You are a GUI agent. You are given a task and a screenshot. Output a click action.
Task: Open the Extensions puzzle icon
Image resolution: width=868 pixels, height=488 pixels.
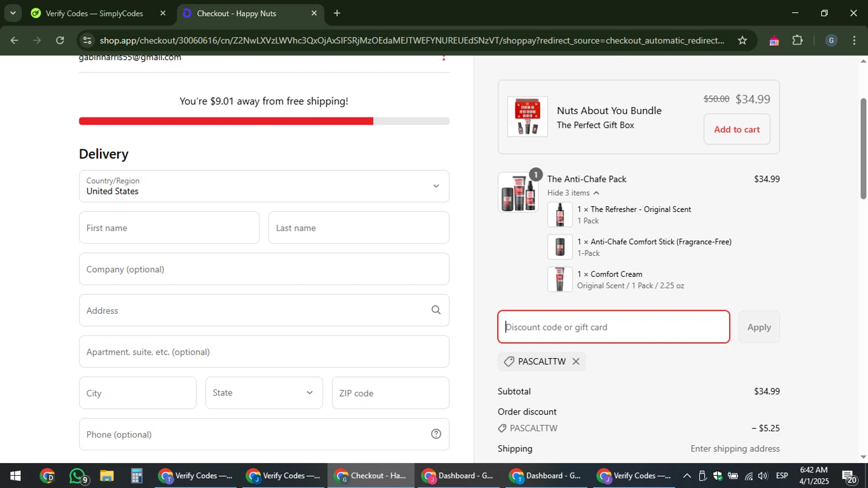pyautogui.click(x=797, y=41)
